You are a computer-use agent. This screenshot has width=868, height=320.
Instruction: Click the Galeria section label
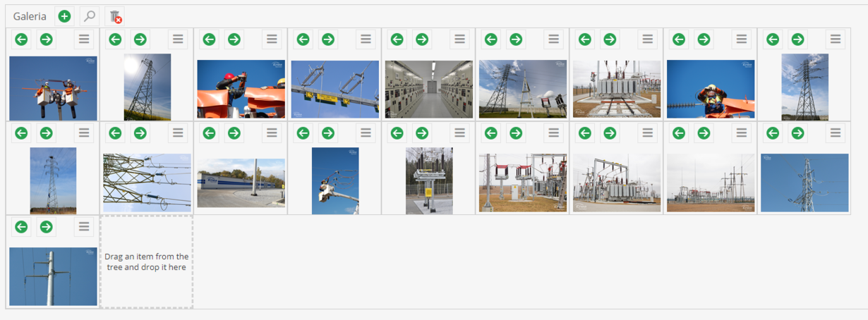[x=30, y=16]
